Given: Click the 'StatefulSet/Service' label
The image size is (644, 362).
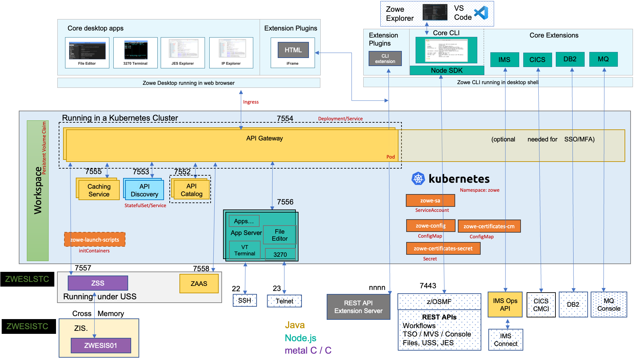Looking at the screenshot, I should pyautogui.click(x=145, y=205).
